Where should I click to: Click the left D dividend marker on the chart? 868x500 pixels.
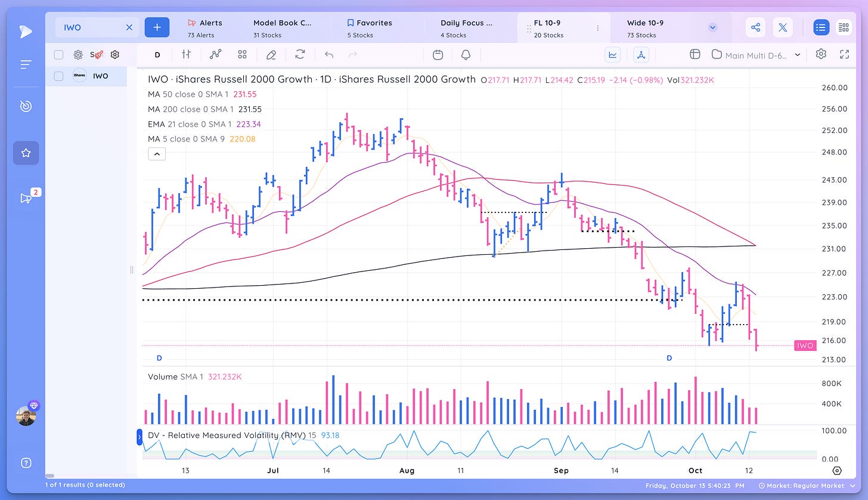(x=159, y=358)
